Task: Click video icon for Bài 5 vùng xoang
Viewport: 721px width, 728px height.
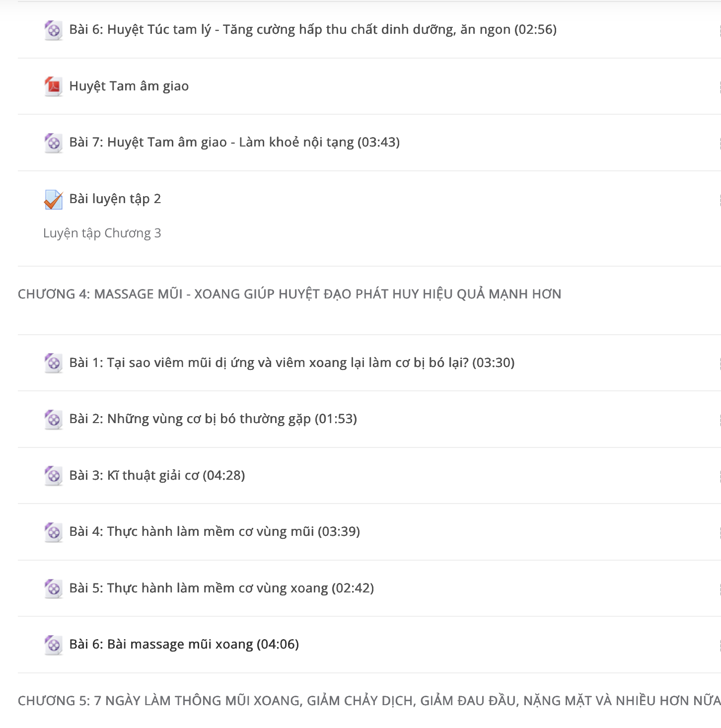Action: click(x=53, y=588)
